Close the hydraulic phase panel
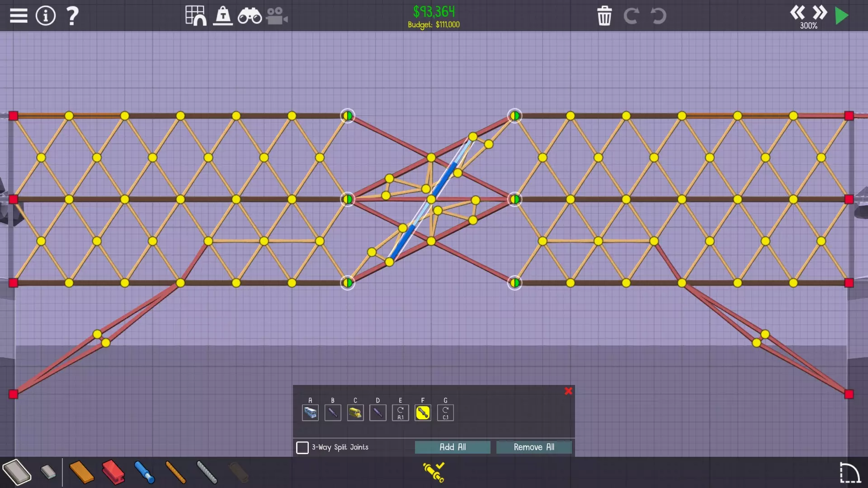The image size is (868, 488). coord(568,391)
